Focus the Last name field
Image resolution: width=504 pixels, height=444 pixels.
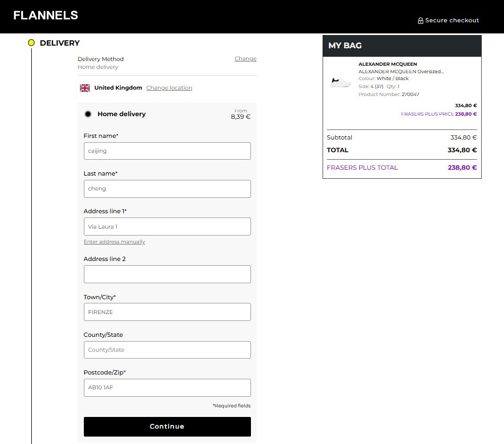(x=167, y=189)
